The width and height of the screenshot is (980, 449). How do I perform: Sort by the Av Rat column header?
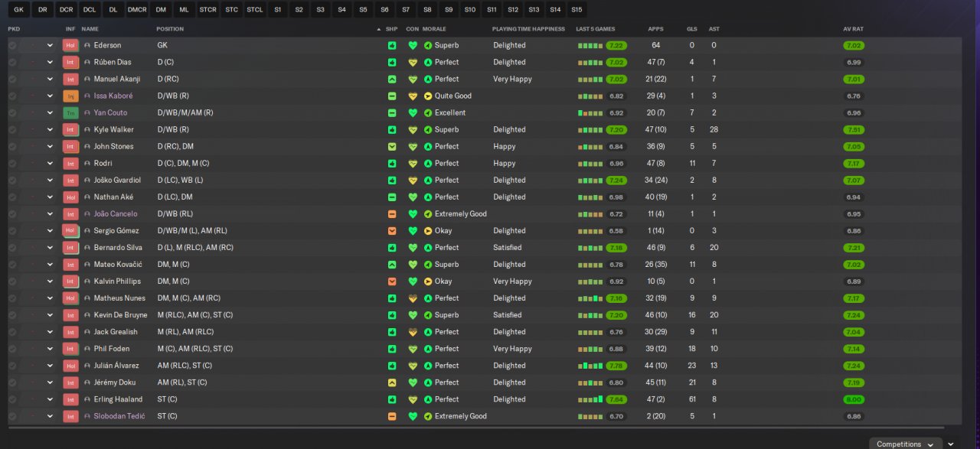coord(854,29)
